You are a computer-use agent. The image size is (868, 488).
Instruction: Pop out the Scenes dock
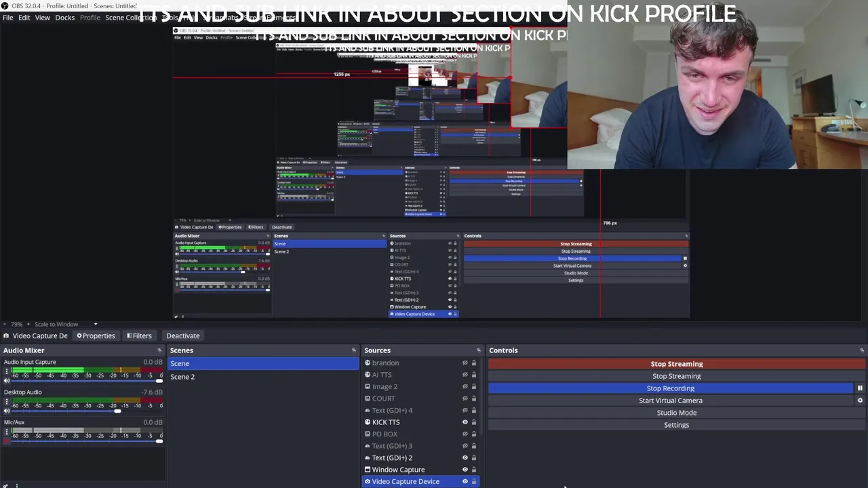tap(353, 350)
